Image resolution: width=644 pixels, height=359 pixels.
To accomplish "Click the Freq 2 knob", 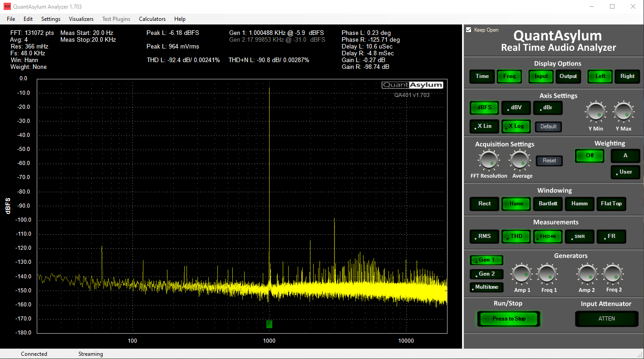I will pyautogui.click(x=613, y=274).
